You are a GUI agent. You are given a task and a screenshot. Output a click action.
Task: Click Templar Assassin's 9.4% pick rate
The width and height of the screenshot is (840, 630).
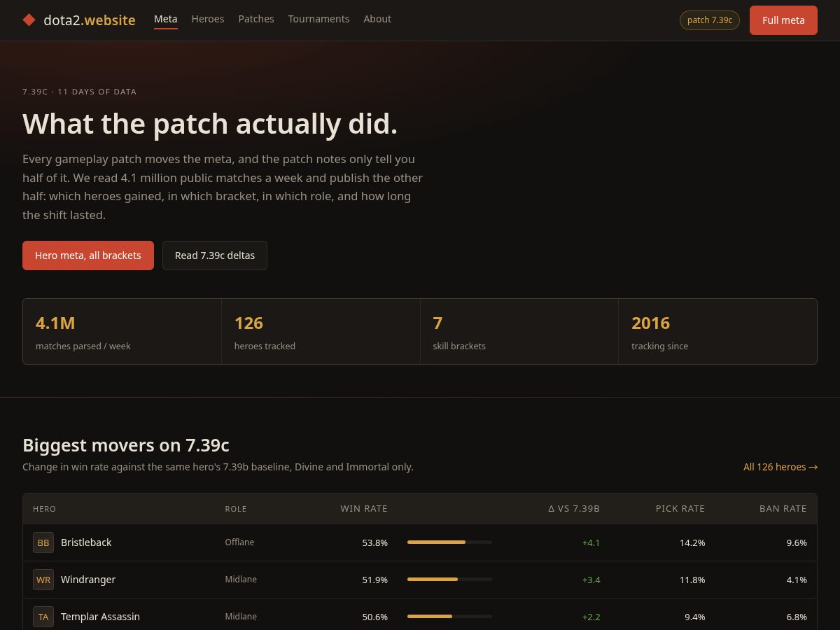coord(695,617)
